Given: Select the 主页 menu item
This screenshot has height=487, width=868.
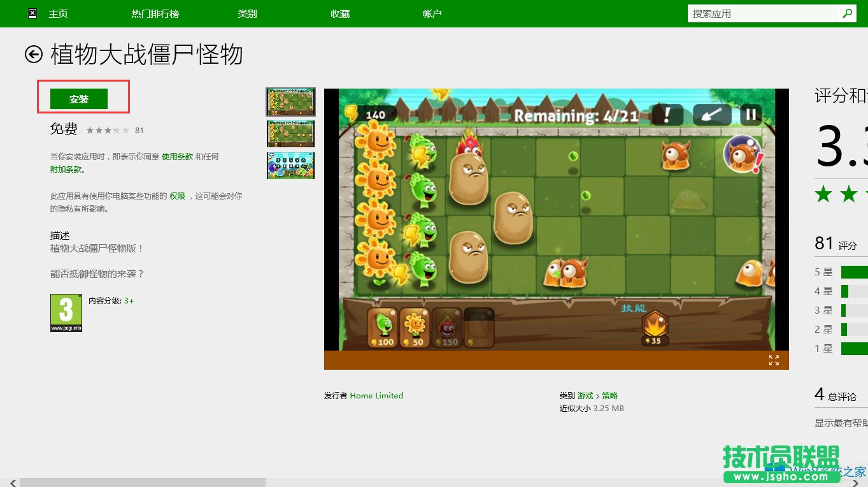Looking at the screenshot, I should click(59, 13).
